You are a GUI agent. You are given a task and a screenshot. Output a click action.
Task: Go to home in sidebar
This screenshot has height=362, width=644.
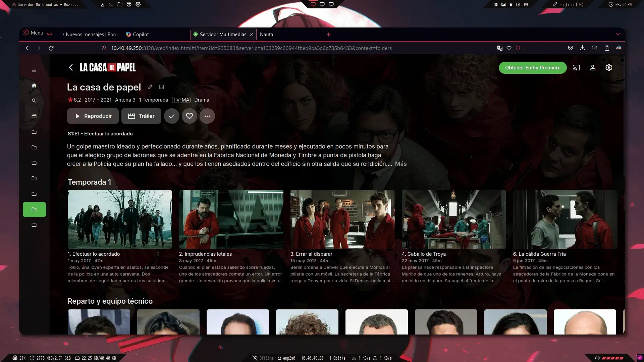(x=34, y=85)
